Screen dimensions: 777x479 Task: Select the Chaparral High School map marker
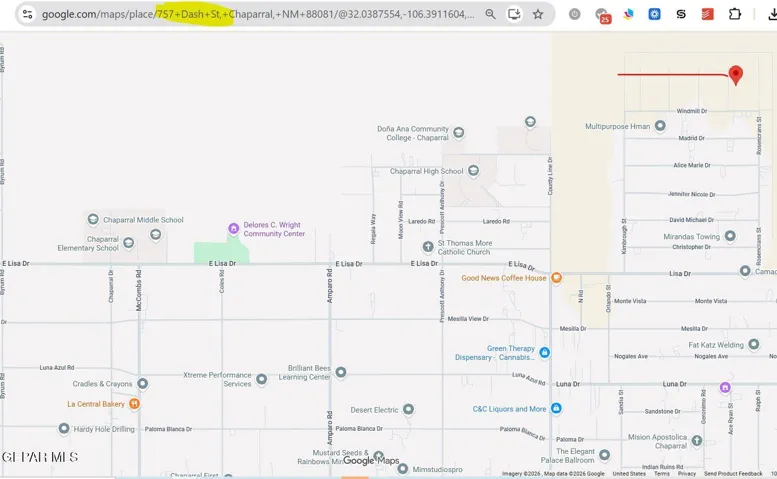pyautogui.click(x=473, y=171)
